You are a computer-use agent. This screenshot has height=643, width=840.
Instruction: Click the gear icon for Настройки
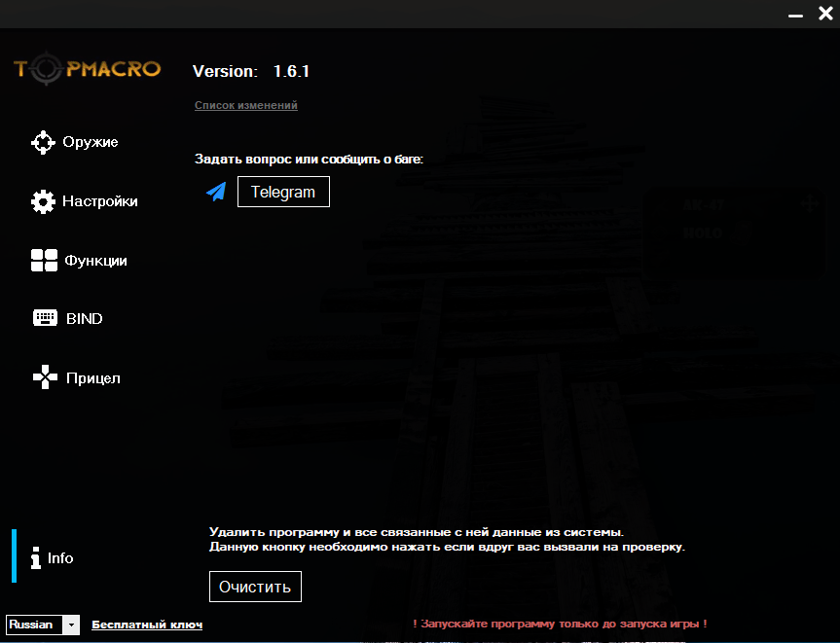pyautogui.click(x=44, y=201)
